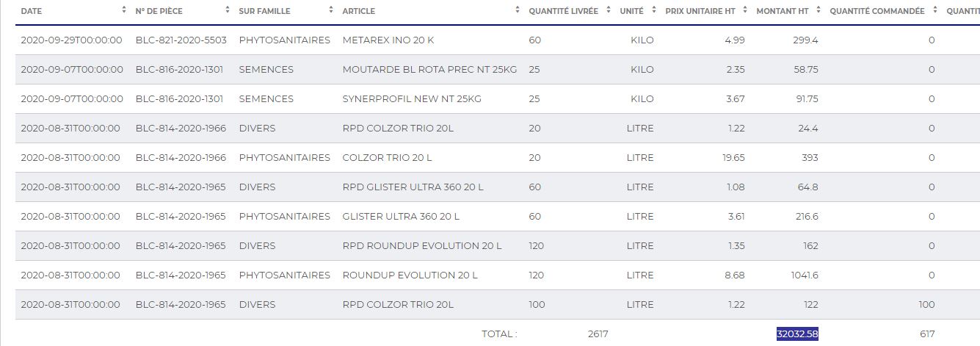Click the QUANTITÉ LIVRÉE sort icon
Screen dimensions: 980x346
tap(609, 11)
